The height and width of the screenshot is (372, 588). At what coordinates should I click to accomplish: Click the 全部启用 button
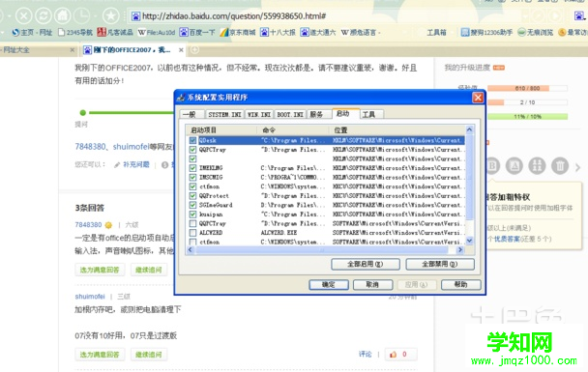coord(366,264)
